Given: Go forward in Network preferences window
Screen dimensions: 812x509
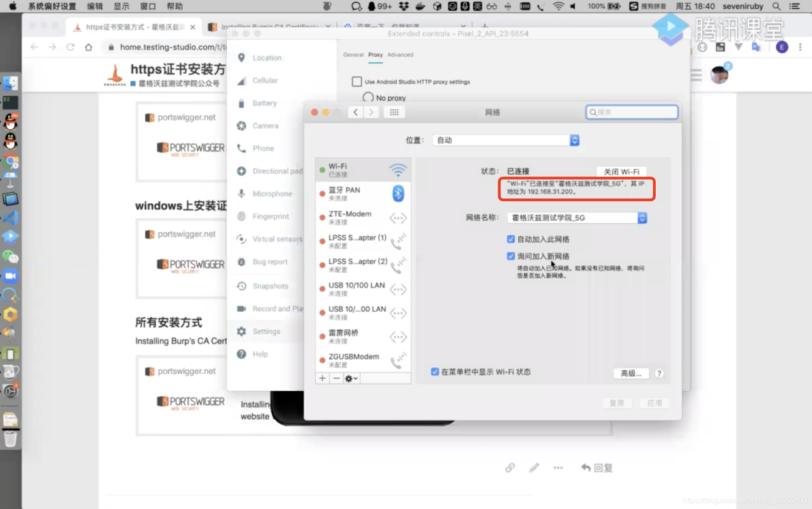Looking at the screenshot, I should [x=371, y=112].
